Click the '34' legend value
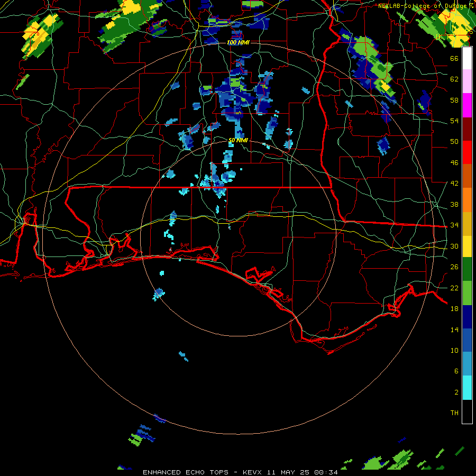 [454, 225]
